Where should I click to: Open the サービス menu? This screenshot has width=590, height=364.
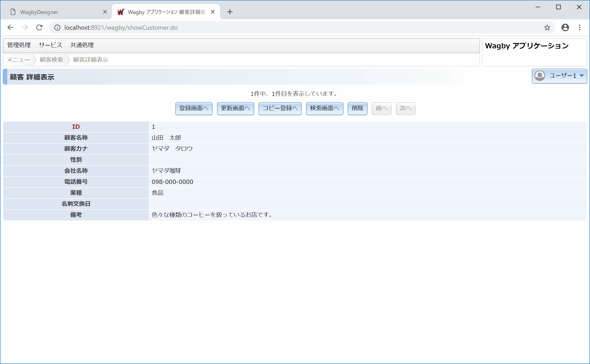click(x=50, y=45)
